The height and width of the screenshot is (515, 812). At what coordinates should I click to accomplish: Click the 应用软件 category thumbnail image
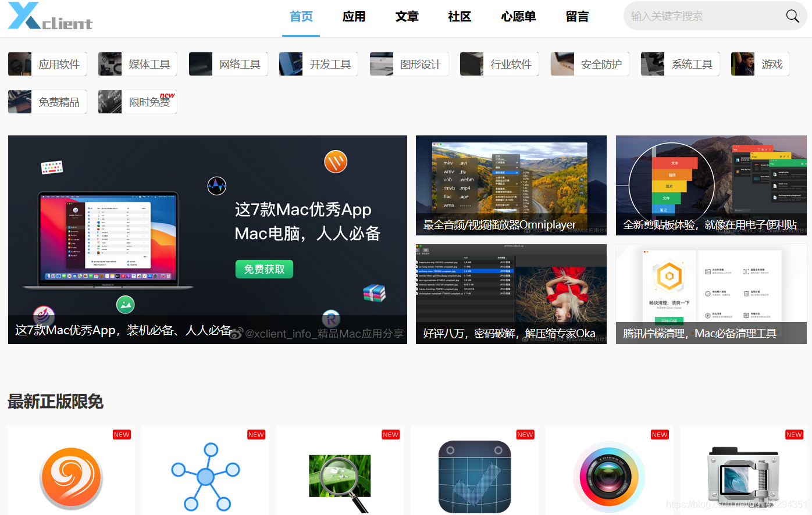pyautogui.click(x=20, y=64)
